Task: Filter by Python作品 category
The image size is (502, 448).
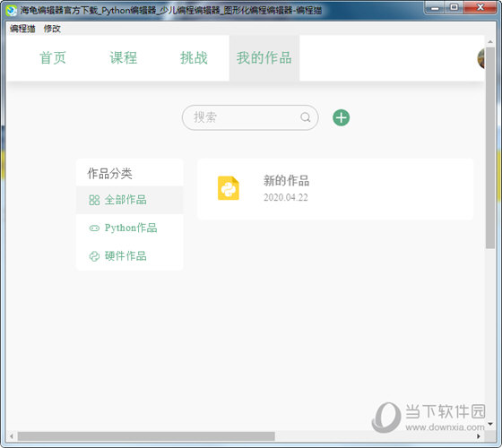Action: point(130,228)
